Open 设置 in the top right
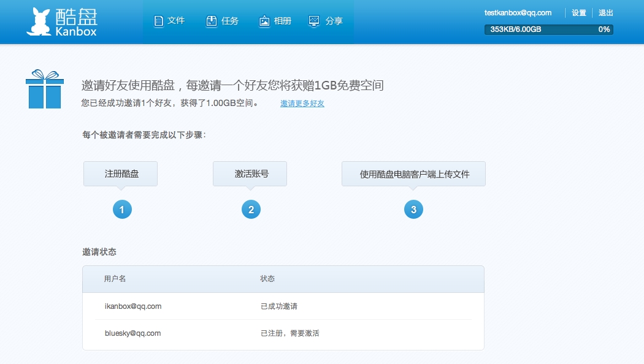The height and width of the screenshot is (364, 644). click(x=578, y=13)
